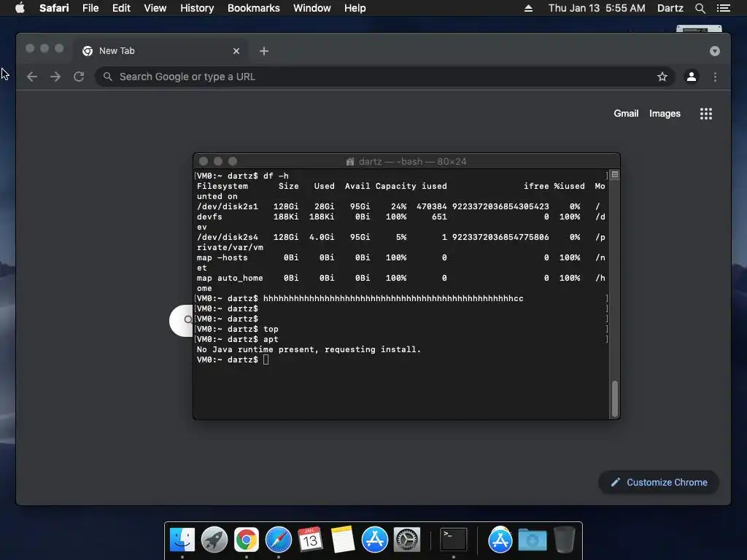Close the New Tab tab

tap(236, 51)
